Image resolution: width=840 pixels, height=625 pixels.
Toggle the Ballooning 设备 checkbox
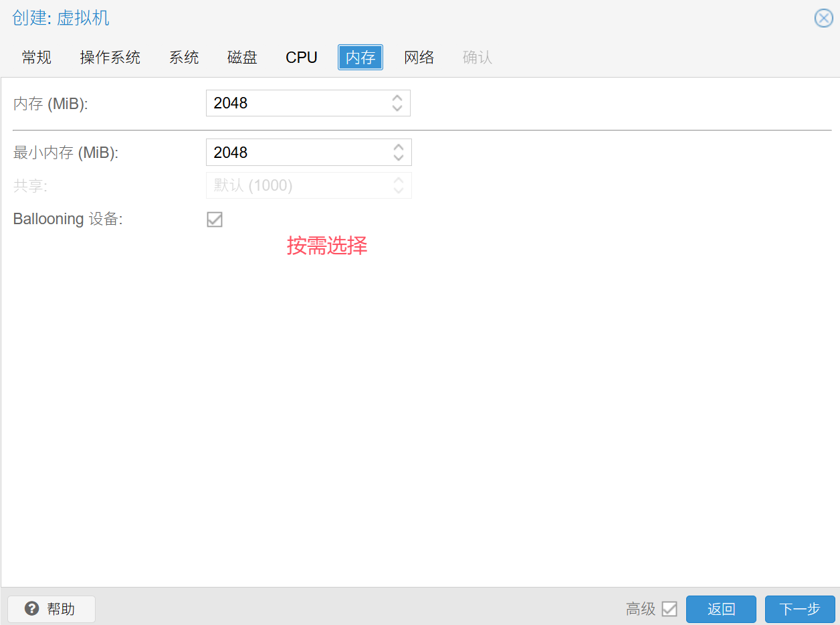coord(215,219)
